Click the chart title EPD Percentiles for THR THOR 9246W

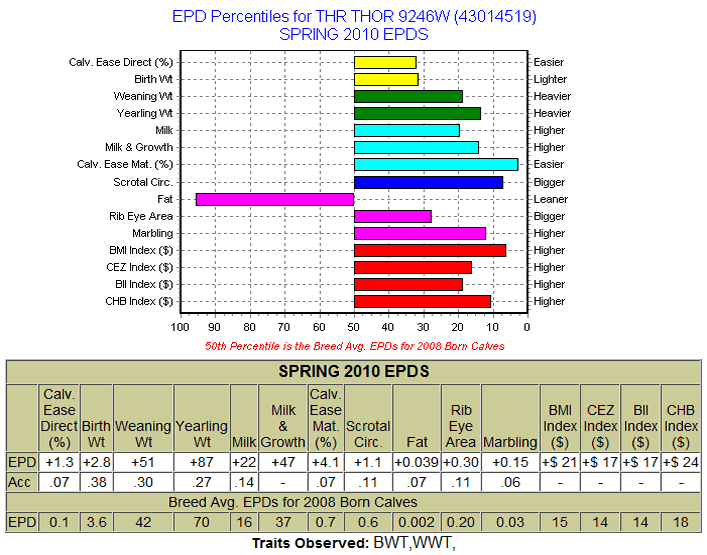point(354,17)
